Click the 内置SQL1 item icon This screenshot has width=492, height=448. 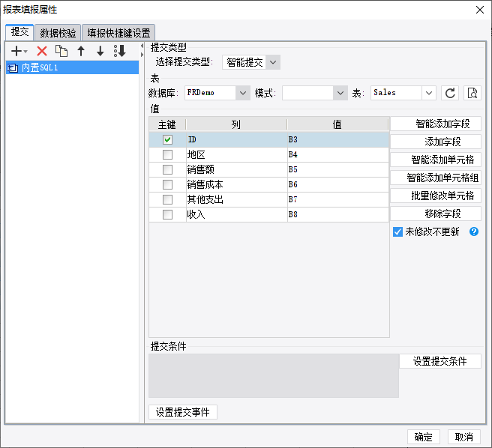pos(13,67)
